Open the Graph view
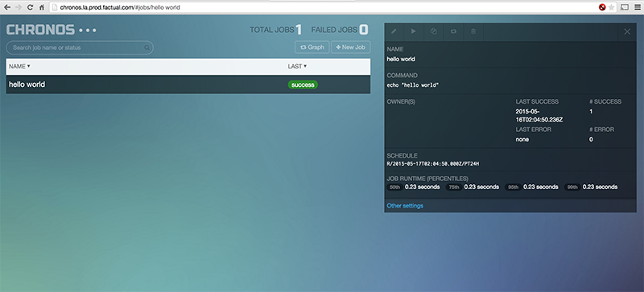This screenshot has width=644, height=292. [x=312, y=47]
